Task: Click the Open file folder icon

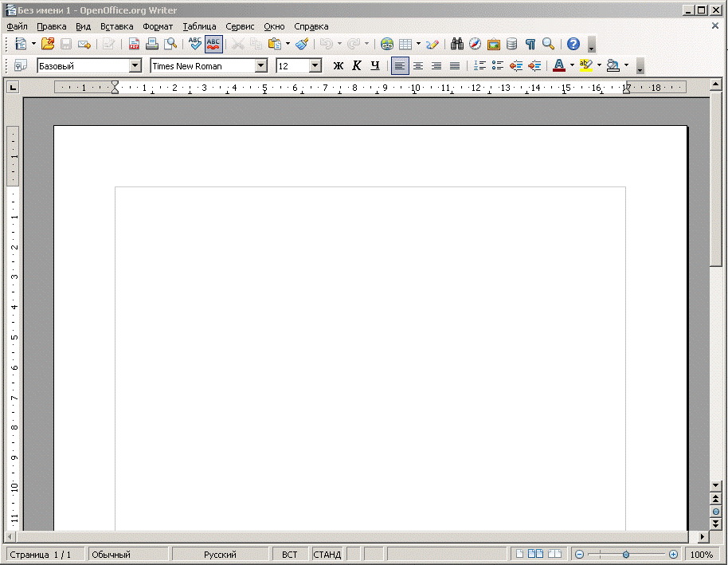Action: coord(48,44)
